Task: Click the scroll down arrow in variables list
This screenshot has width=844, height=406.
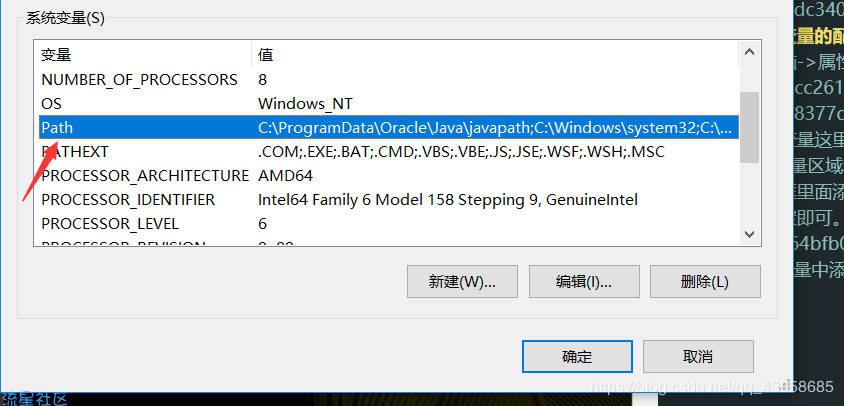Action: pyautogui.click(x=749, y=233)
